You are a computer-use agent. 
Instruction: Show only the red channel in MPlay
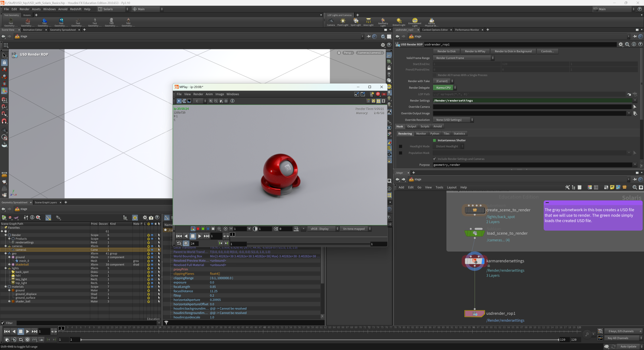tap(198, 229)
